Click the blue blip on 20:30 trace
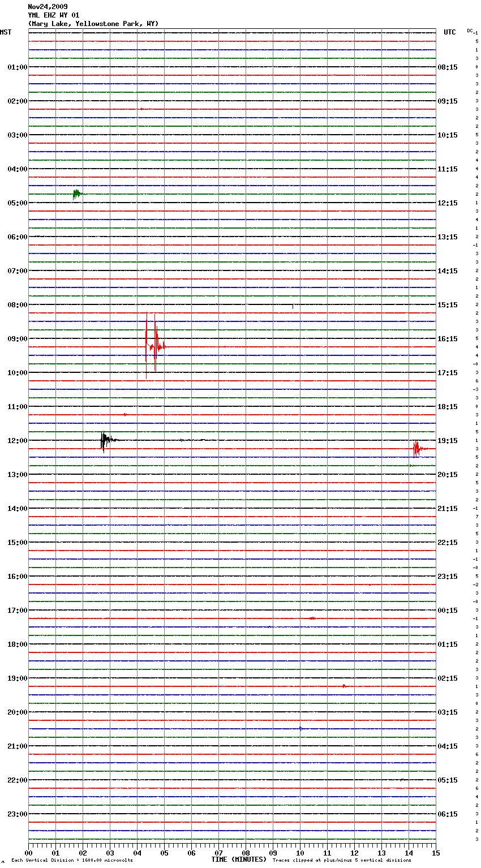This screenshot has width=481, height=868. point(300,728)
